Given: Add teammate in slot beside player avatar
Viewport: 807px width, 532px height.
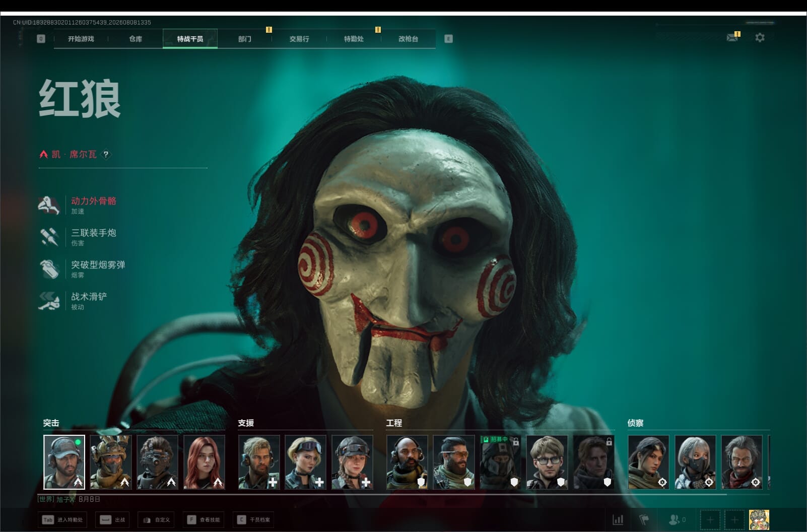Looking at the screenshot, I should coord(734,519).
